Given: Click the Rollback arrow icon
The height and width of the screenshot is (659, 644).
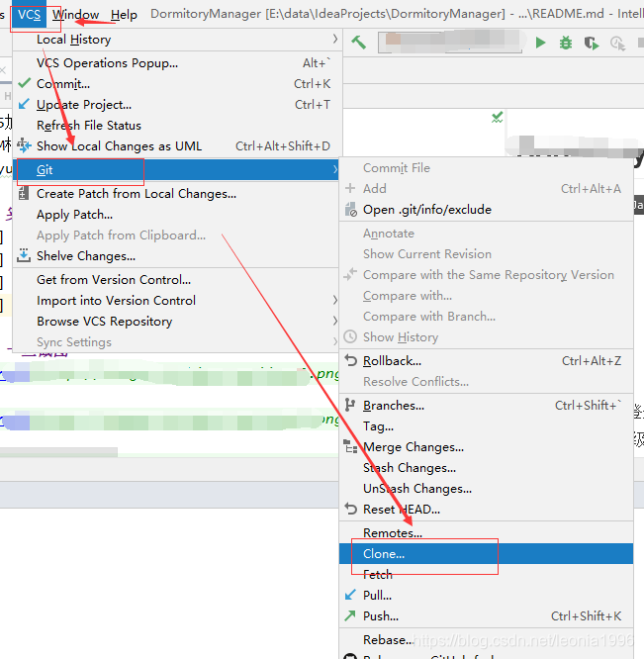Looking at the screenshot, I should 351,360.
